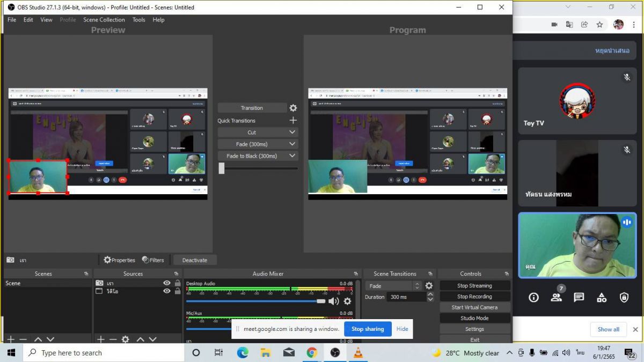The image size is (644, 362).
Task: Expand Fade to Black (300ms) dropdown
Action: click(292, 156)
